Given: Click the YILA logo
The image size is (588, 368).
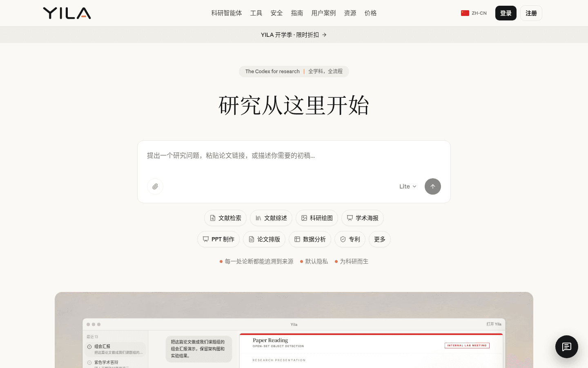Looking at the screenshot, I should pyautogui.click(x=67, y=13).
